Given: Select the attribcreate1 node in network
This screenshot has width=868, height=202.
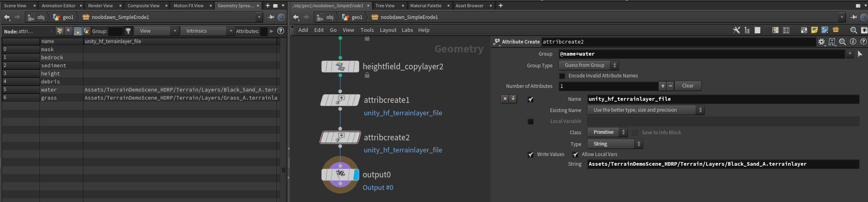Looking at the screenshot, I should pos(340,100).
